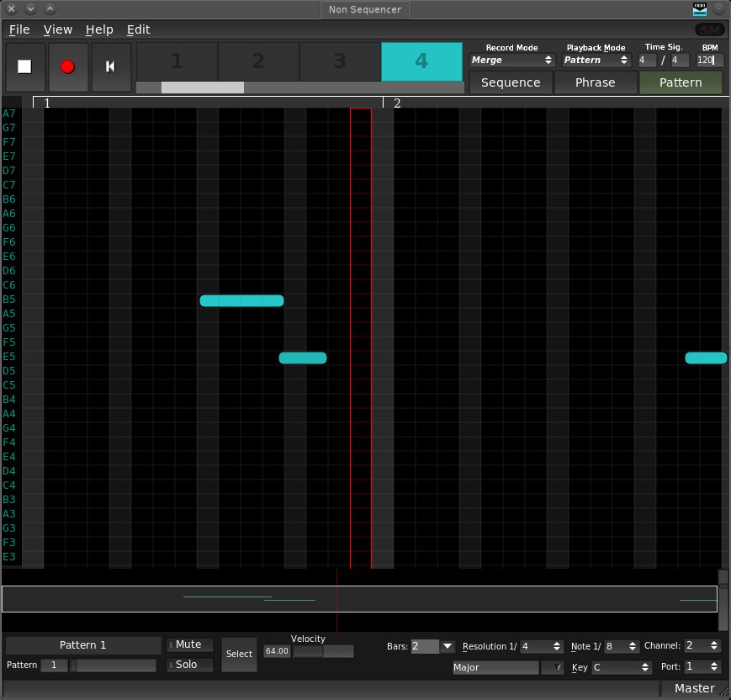Select beat indicator number 2
Image resolution: width=731 pixels, height=700 pixels.
pos(258,61)
